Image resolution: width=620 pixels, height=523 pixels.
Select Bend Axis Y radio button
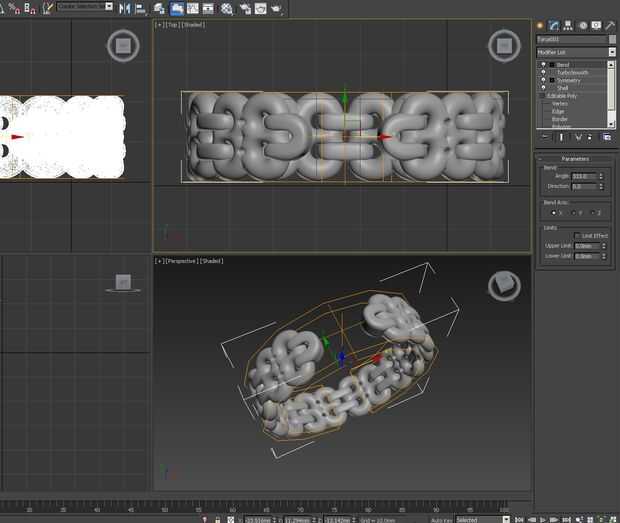[x=573, y=213]
